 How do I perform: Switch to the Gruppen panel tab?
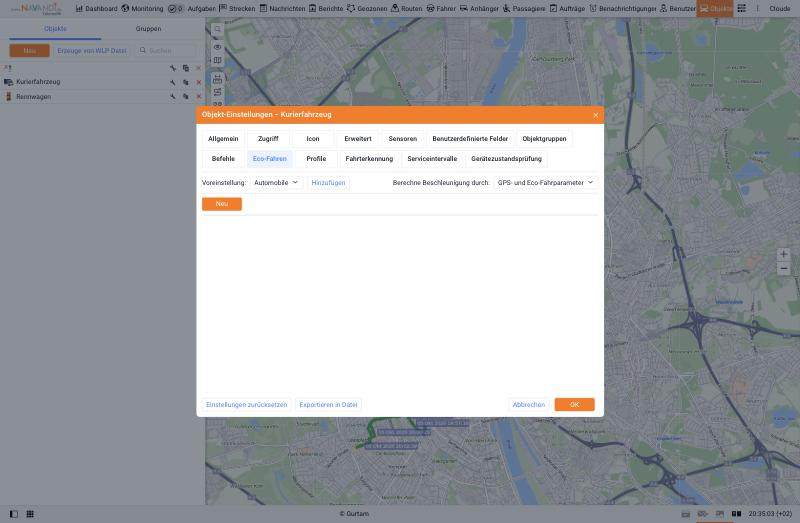point(148,29)
